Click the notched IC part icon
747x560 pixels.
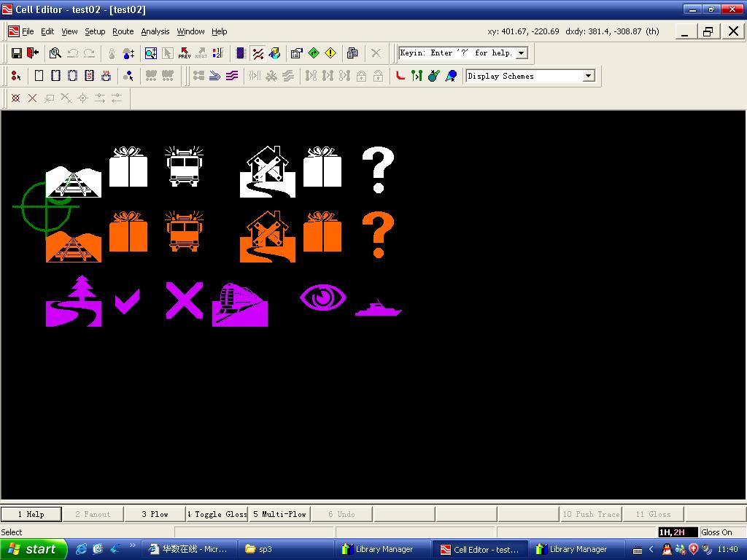(72, 76)
